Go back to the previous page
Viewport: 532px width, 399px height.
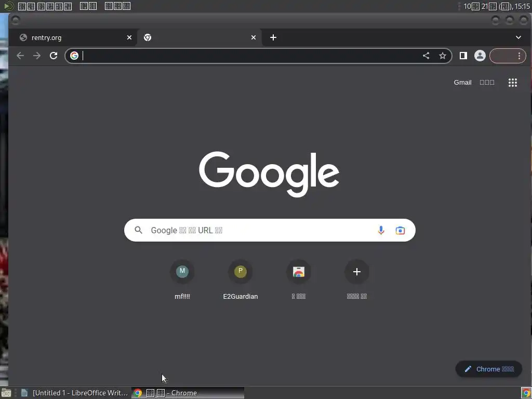click(20, 56)
